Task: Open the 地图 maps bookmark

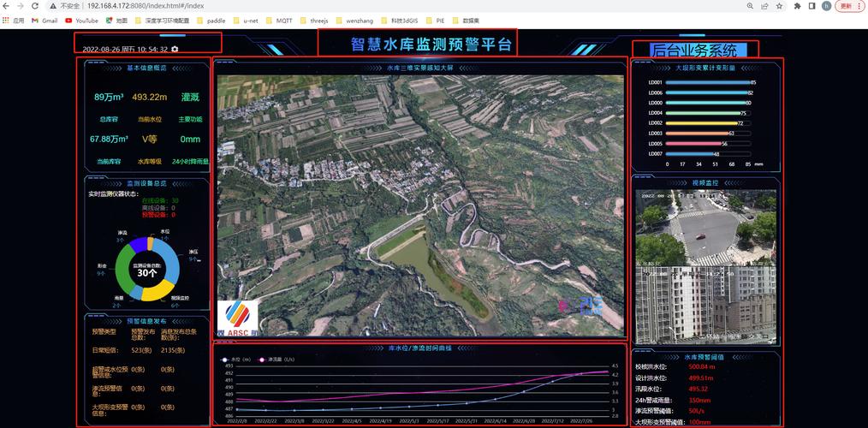Action: point(116,21)
